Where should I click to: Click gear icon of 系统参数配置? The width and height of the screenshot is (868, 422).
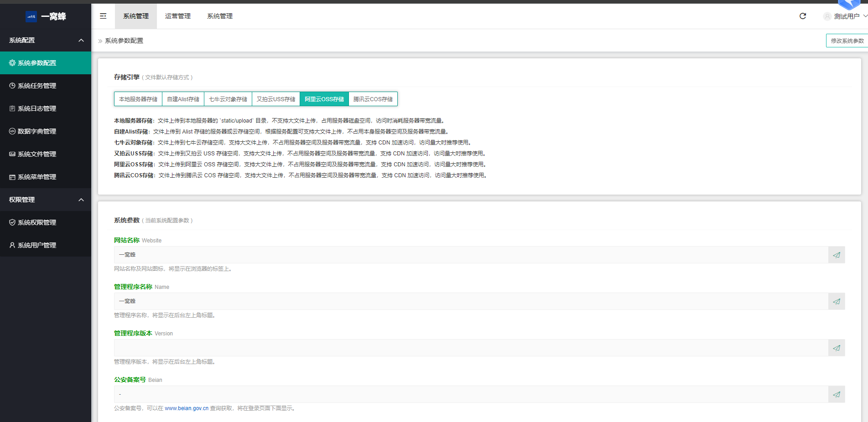click(12, 63)
